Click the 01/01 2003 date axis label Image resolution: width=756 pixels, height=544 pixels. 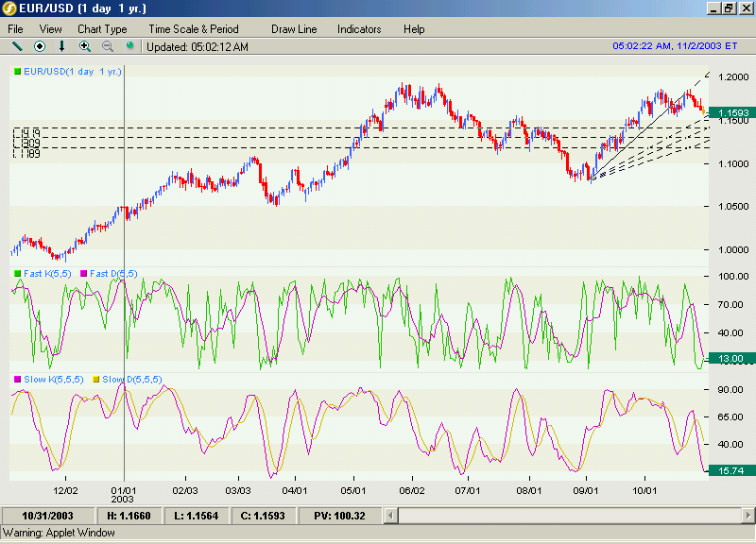coord(124,495)
